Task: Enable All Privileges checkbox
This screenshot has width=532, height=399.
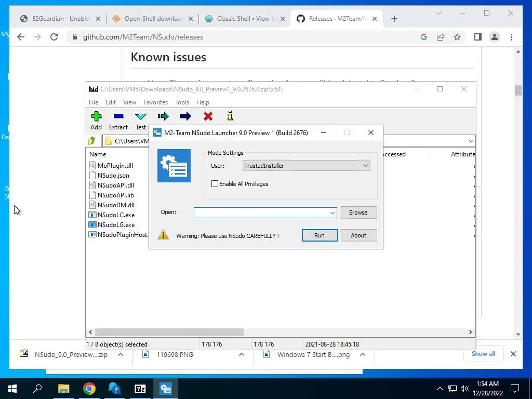Action: click(215, 184)
